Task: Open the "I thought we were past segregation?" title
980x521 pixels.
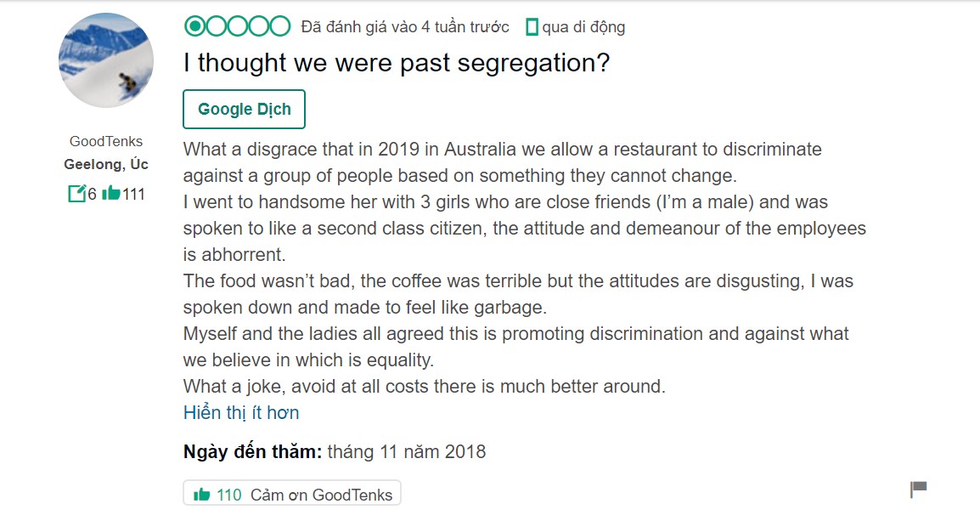Action: point(397,63)
